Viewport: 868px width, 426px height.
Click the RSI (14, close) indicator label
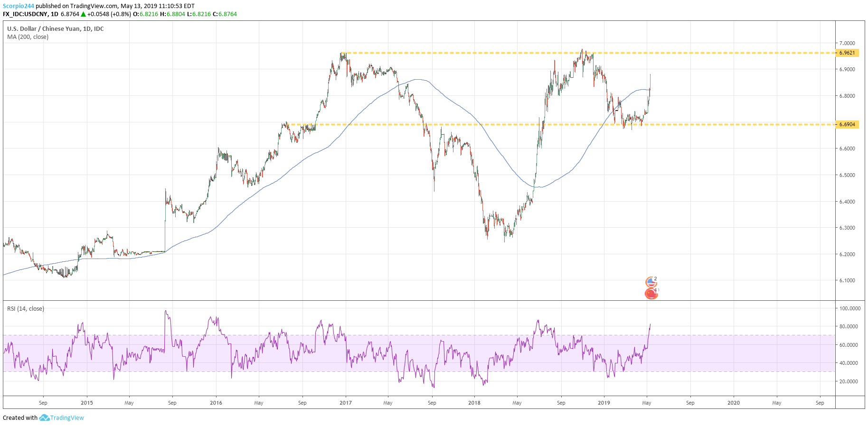(26, 309)
